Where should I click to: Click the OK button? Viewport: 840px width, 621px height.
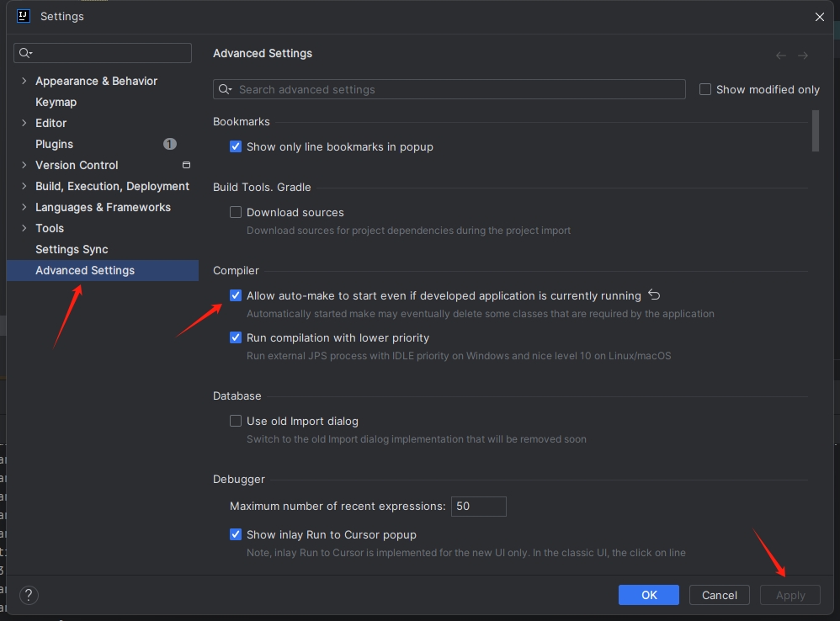point(648,595)
